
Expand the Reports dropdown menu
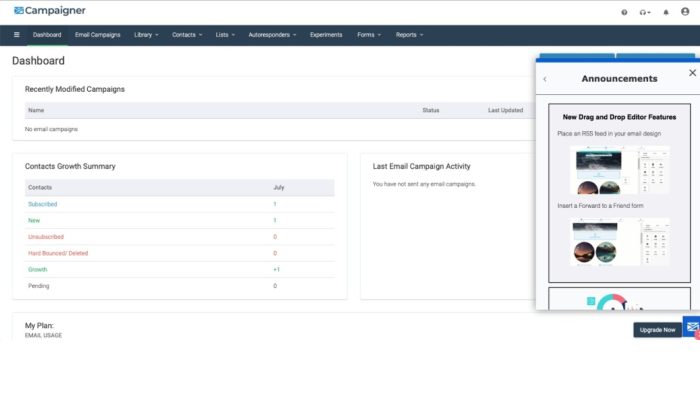click(x=409, y=35)
